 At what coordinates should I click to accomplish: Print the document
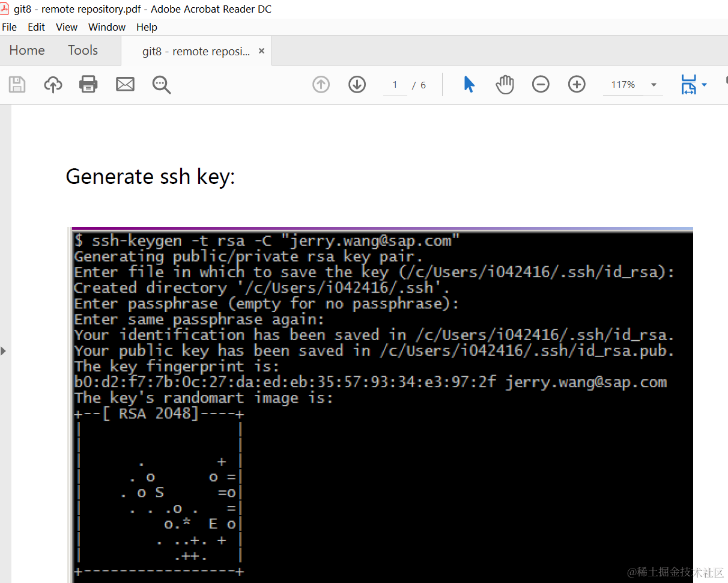88,85
